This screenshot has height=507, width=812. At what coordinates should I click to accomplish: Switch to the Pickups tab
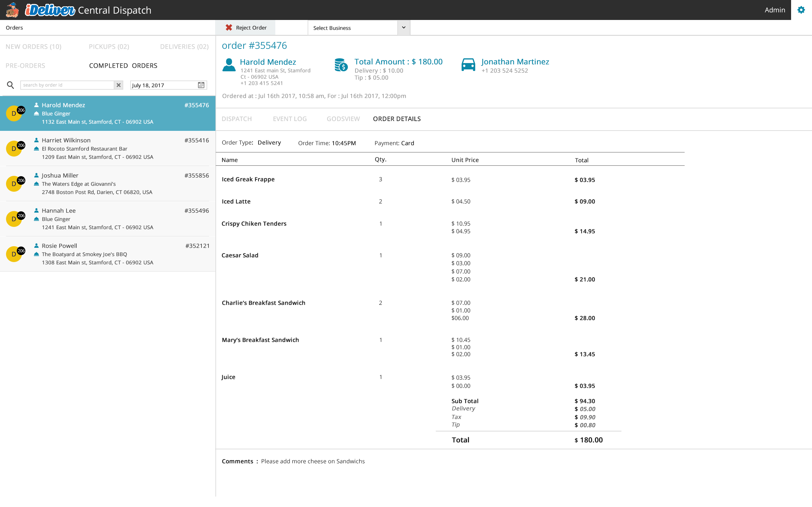point(109,47)
